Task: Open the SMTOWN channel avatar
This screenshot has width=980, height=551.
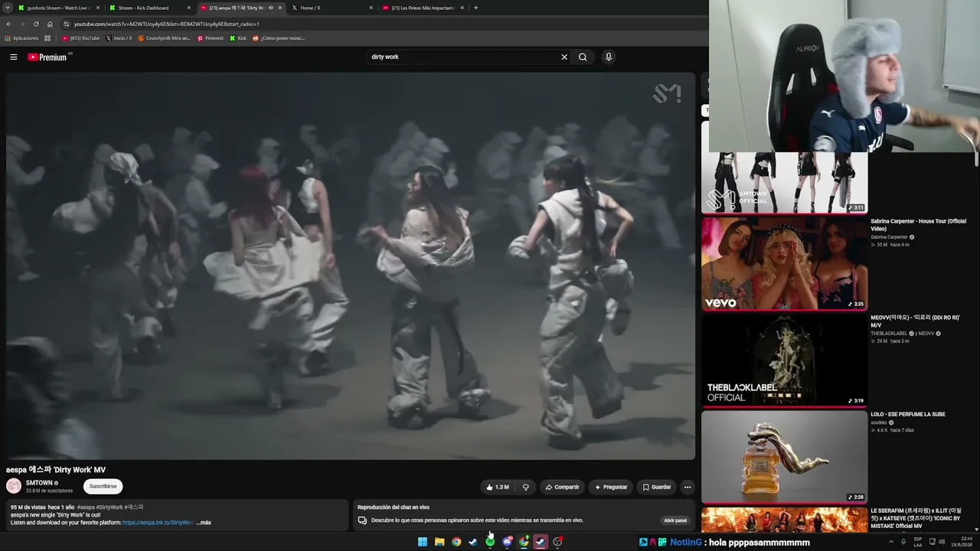Action: (x=14, y=486)
